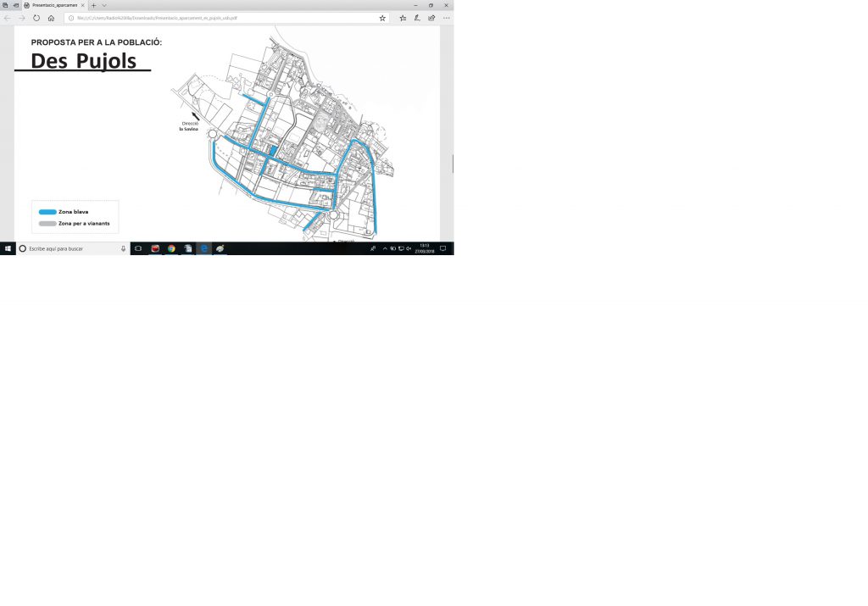Click the 'Direcció la Savina' map label

(x=189, y=126)
